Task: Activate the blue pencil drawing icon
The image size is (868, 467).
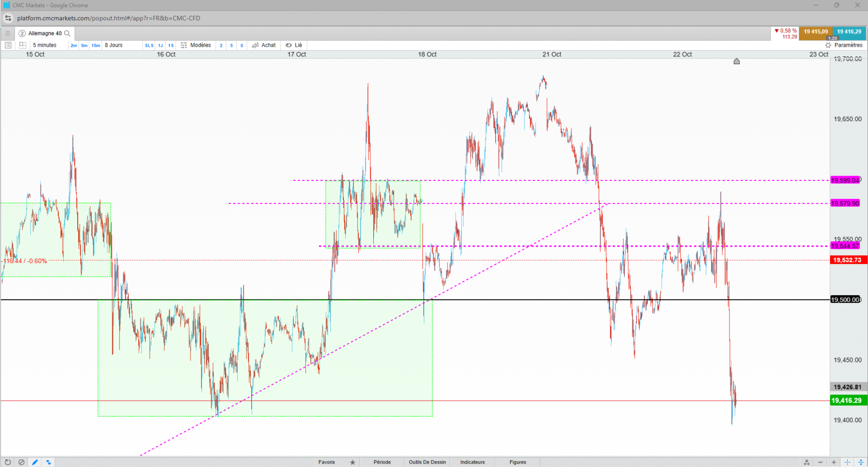Action: click(35, 462)
